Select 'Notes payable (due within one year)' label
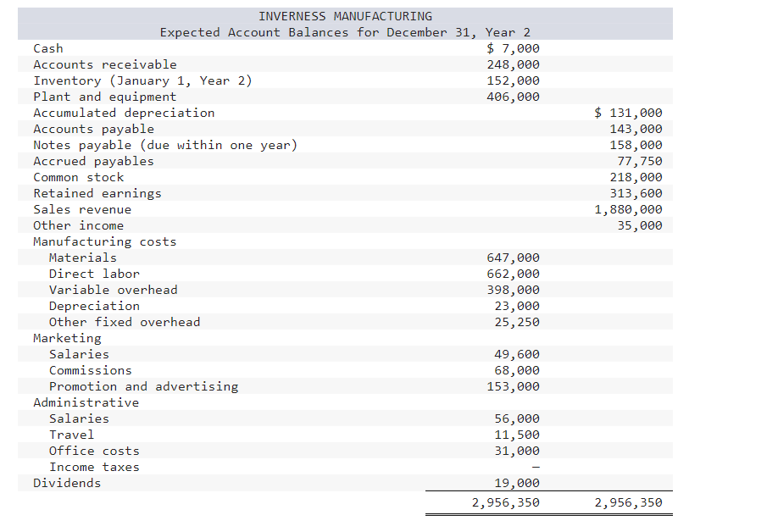Screen dimensions: 778x532 click(165, 145)
